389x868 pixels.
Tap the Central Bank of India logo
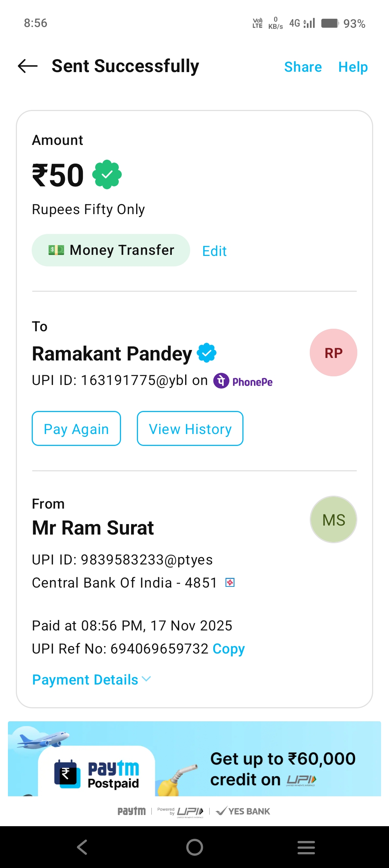(x=230, y=583)
